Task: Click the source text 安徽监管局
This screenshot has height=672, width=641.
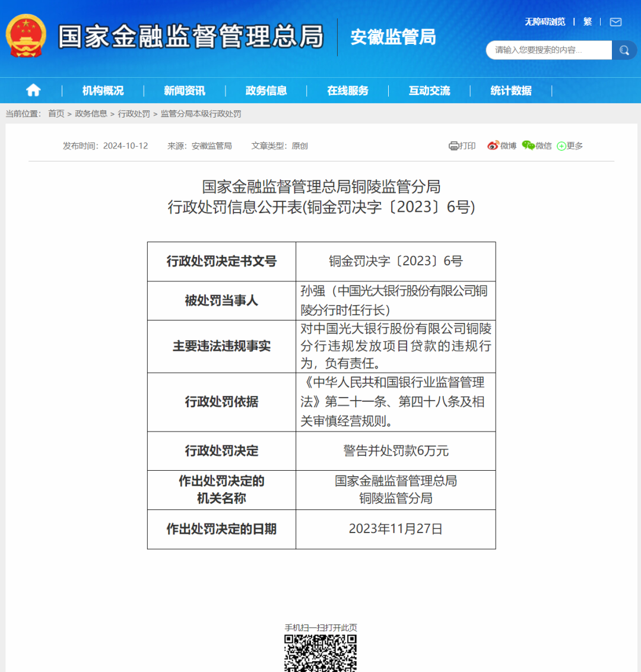Action: point(212,145)
